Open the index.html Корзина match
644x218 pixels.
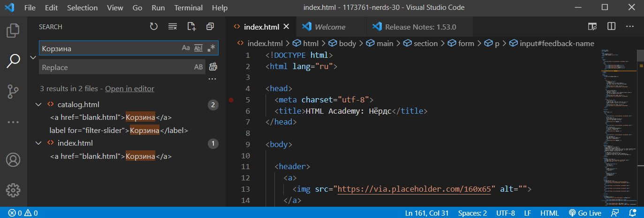pyautogui.click(x=111, y=156)
